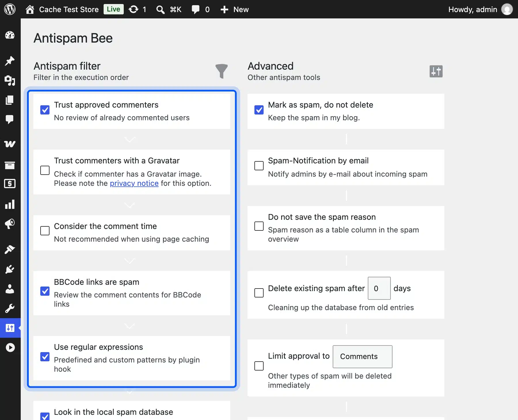Uncheck Look in the local spam database
Viewport: 518px width, 420px height.
click(45, 417)
